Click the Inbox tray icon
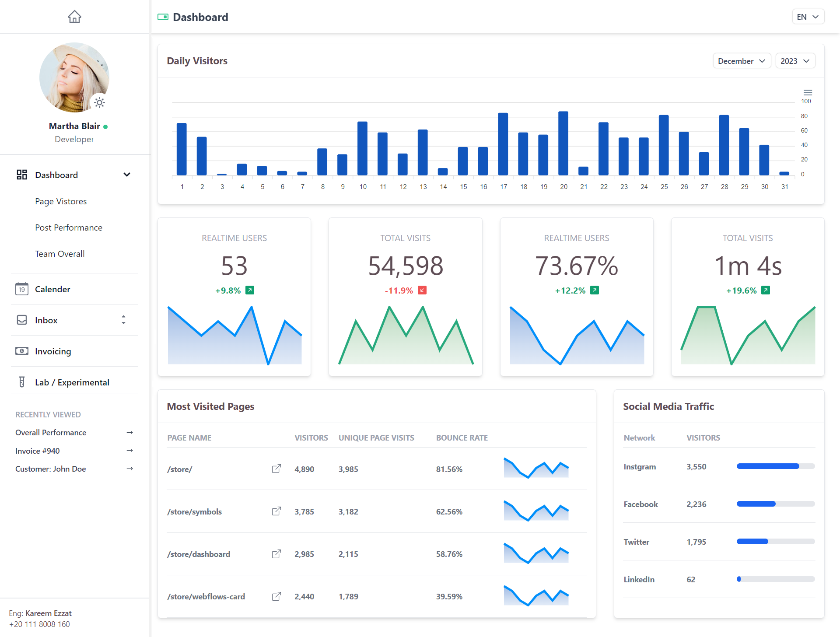 (21, 320)
